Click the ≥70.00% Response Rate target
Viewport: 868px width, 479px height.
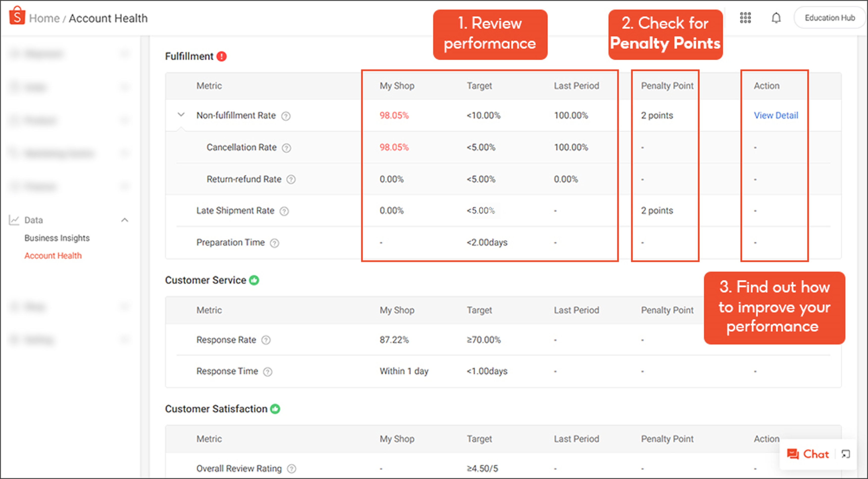click(483, 339)
